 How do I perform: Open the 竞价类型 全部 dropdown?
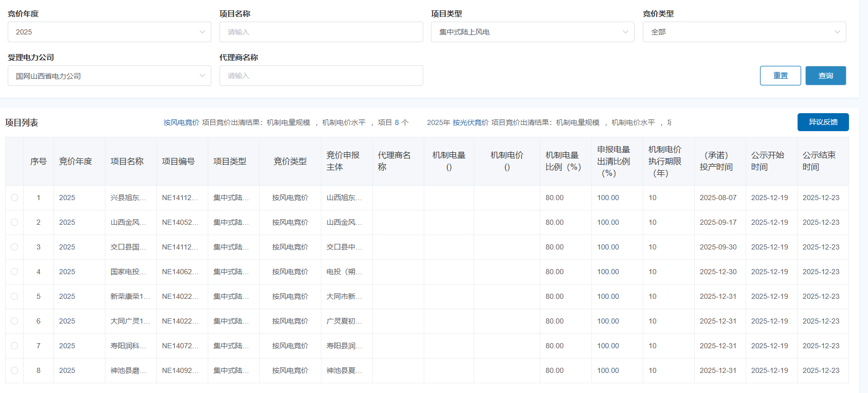(744, 32)
